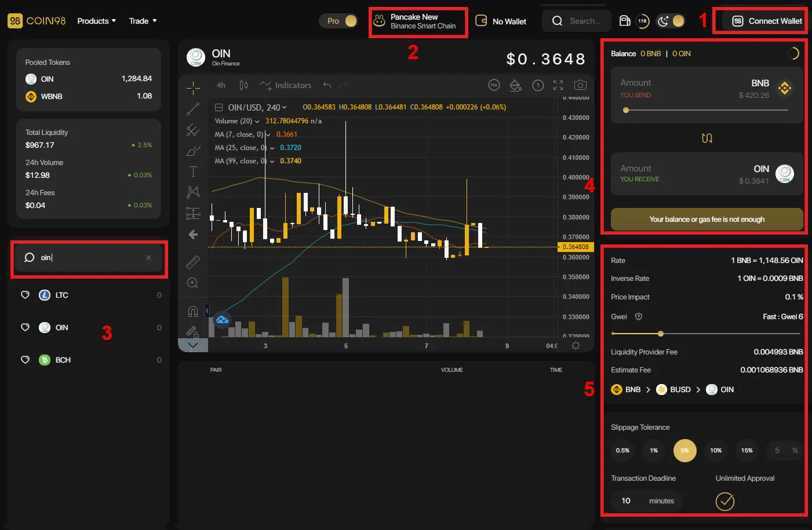
Task: Click the exclamation info icon on chart
Action: (x=538, y=85)
